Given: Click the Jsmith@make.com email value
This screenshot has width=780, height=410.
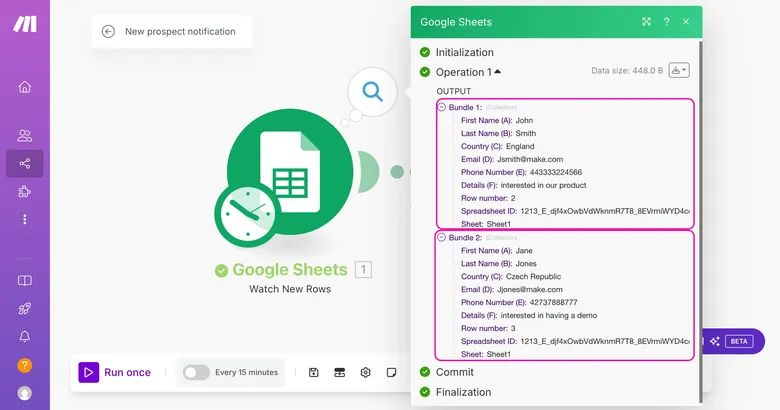Looking at the screenshot, I should tap(530, 159).
